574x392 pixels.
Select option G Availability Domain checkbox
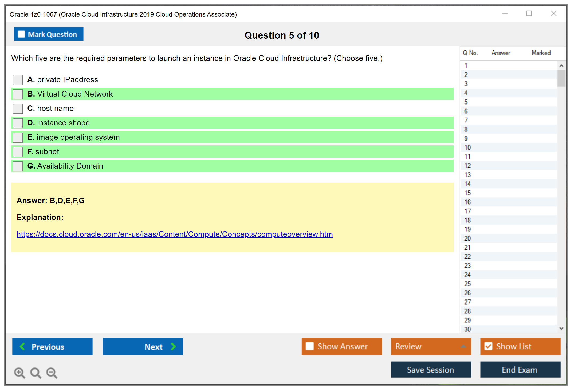pos(18,166)
